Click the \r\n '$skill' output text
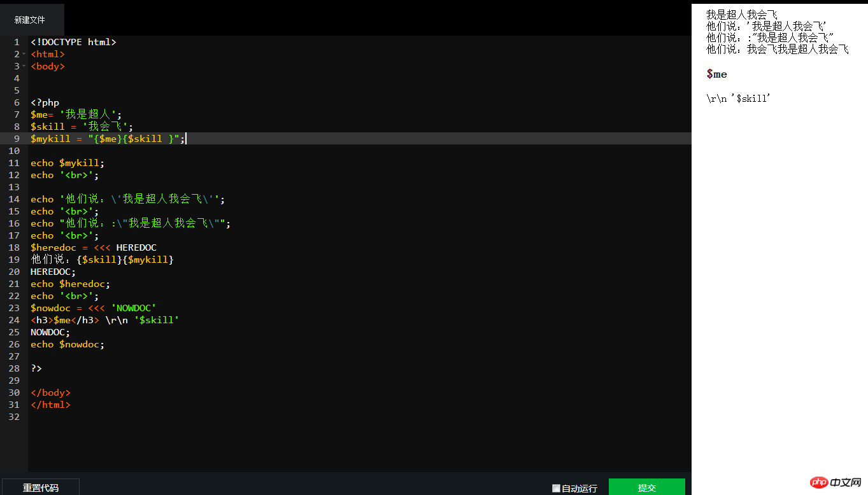Screen dimensions: 868x495 [x=739, y=99]
